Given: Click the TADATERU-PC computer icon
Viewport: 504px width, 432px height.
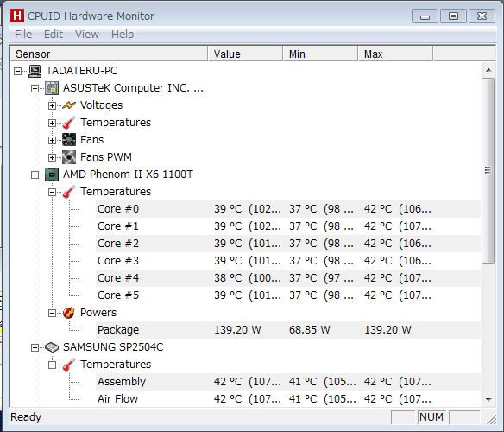Looking at the screenshot, I should [35, 71].
